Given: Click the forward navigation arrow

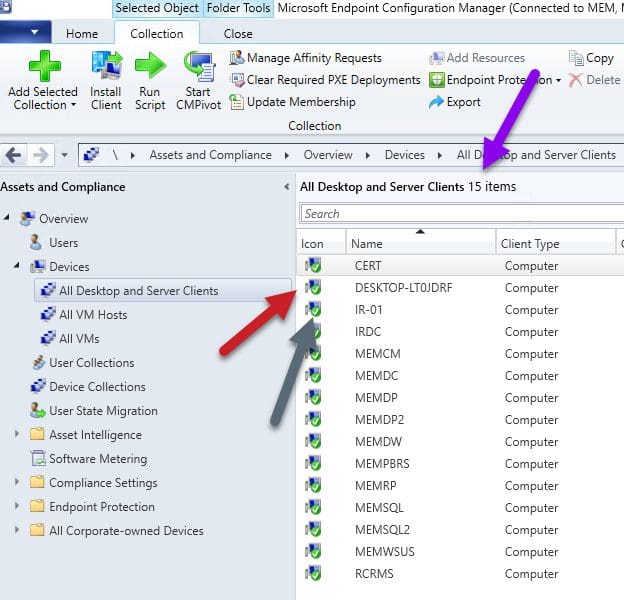Looking at the screenshot, I should pos(41,155).
